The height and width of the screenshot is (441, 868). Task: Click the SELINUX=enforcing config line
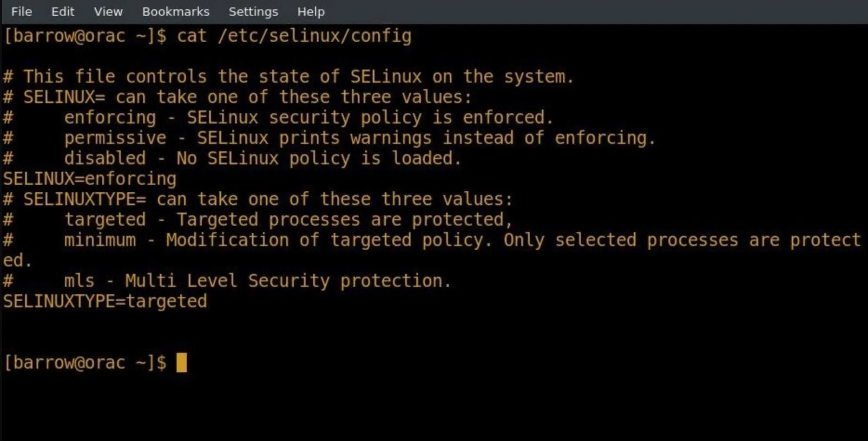point(90,179)
